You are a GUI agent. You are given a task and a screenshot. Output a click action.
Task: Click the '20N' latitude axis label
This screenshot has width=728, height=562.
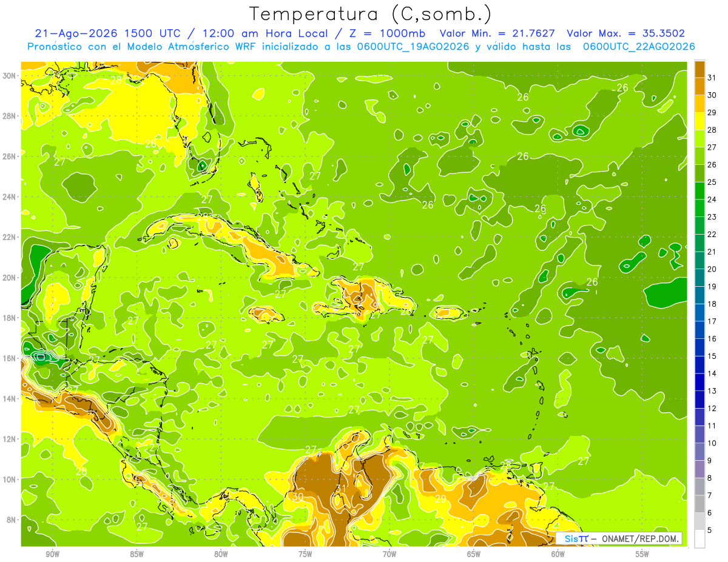tap(10, 277)
